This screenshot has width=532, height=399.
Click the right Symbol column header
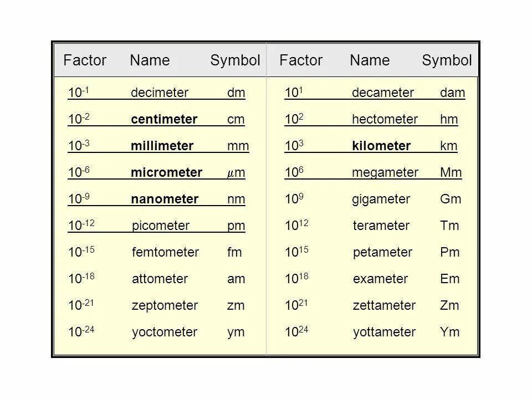[447, 60]
